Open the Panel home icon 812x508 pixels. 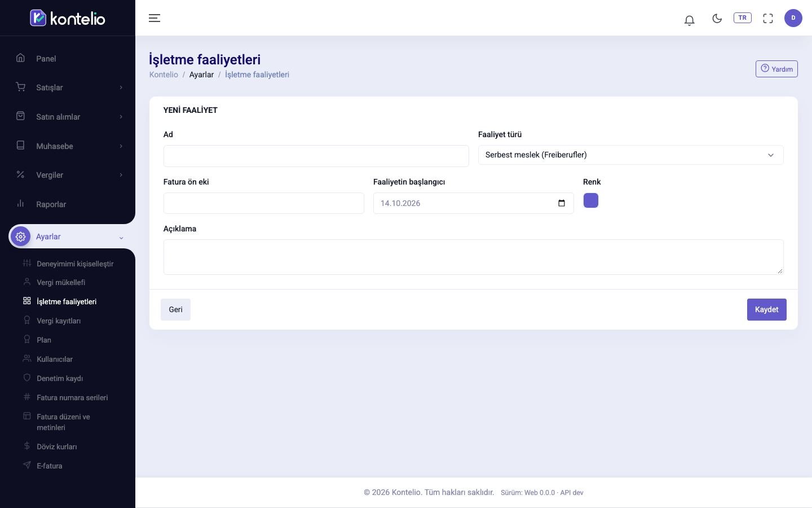(20, 58)
